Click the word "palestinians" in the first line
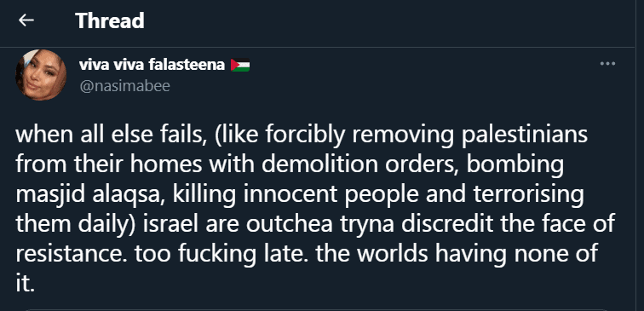644x311 pixels. [524, 135]
